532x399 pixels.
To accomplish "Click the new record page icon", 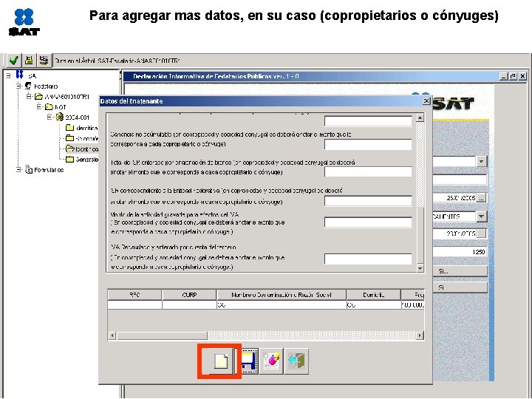I will click(x=221, y=361).
